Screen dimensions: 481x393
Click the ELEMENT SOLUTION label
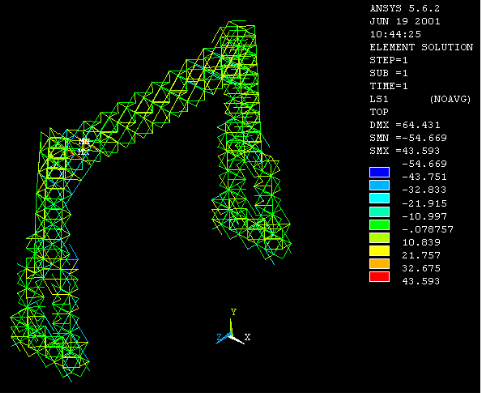(421, 47)
